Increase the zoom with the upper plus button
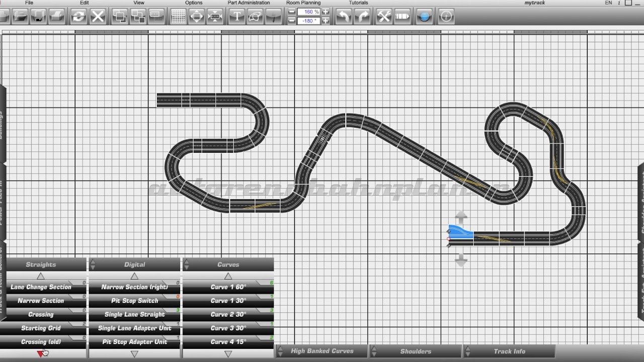 click(x=326, y=12)
